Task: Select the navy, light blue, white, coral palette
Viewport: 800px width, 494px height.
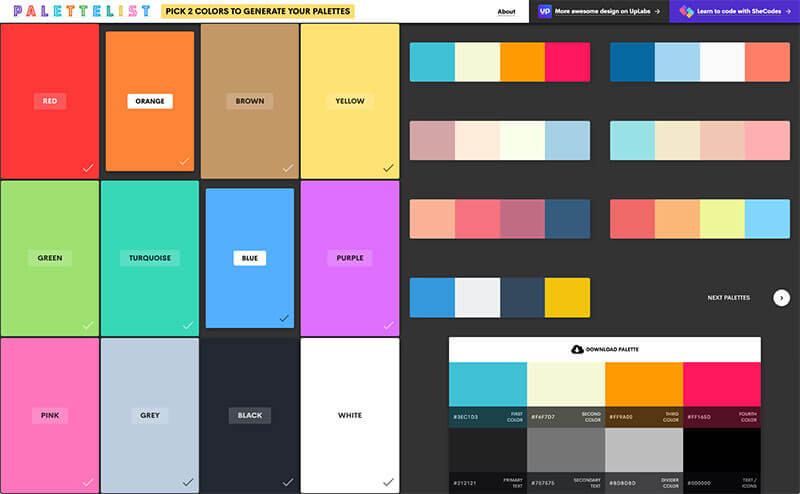Action: tap(699, 62)
